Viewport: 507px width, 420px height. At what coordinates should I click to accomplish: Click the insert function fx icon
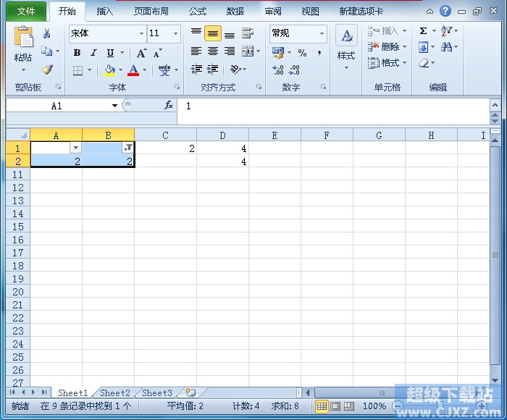click(x=169, y=106)
